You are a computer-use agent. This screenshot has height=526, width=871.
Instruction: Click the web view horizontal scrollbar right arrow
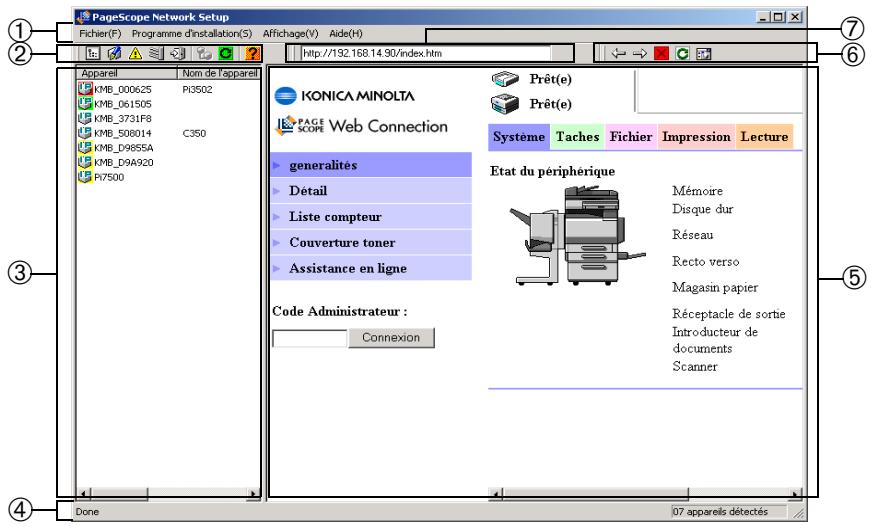(795, 493)
